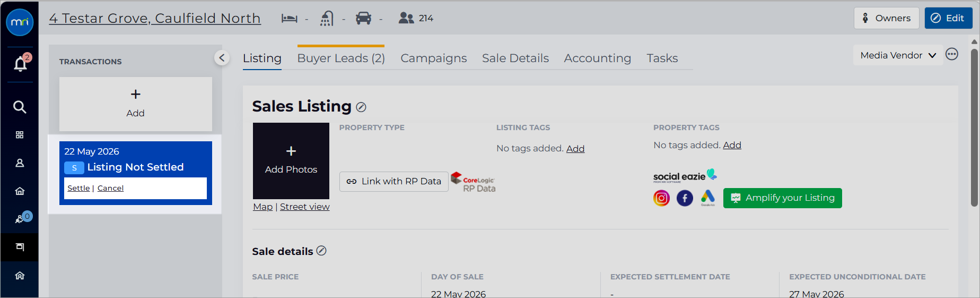Open the Sale Details tab
This screenshot has height=298, width=980.
(x=515, y=58)
